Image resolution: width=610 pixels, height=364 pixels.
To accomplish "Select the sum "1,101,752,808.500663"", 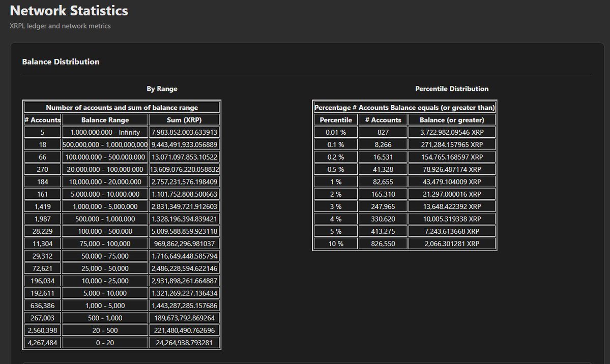I will 184,194.
